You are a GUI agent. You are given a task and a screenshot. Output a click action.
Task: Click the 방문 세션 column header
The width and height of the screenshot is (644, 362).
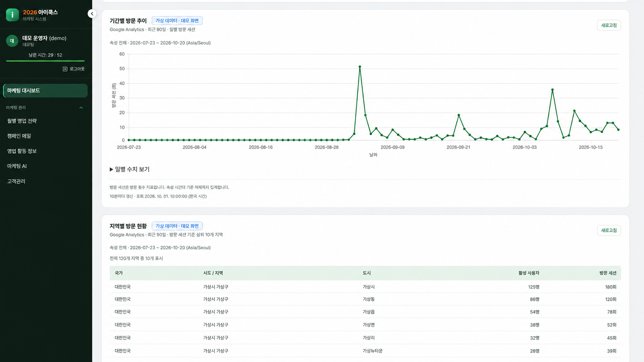pos(608,273)
